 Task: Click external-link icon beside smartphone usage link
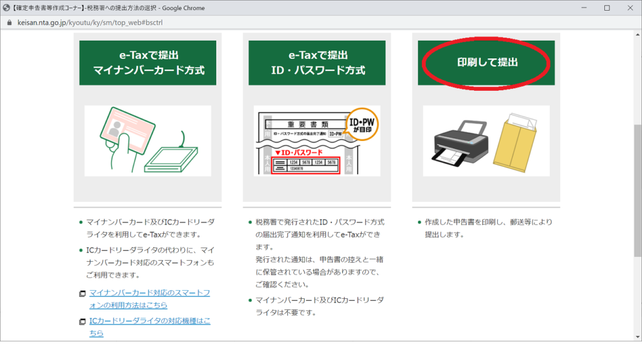(82, 294)
